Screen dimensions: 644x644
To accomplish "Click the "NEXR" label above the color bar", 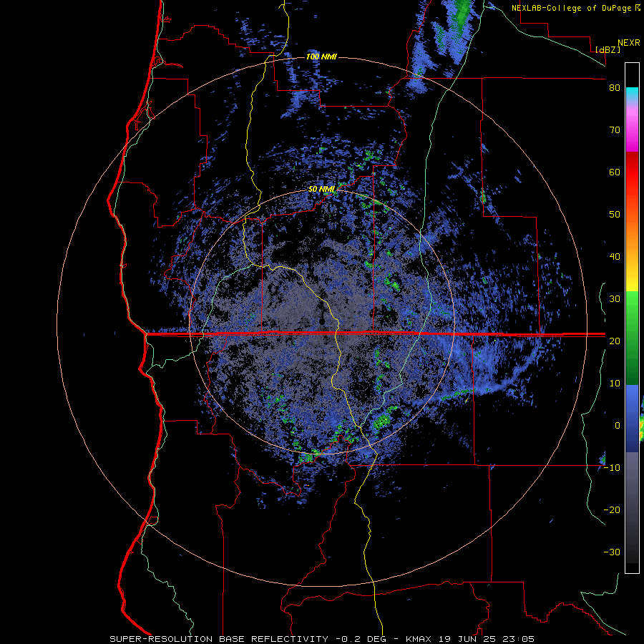I will 629,43.
